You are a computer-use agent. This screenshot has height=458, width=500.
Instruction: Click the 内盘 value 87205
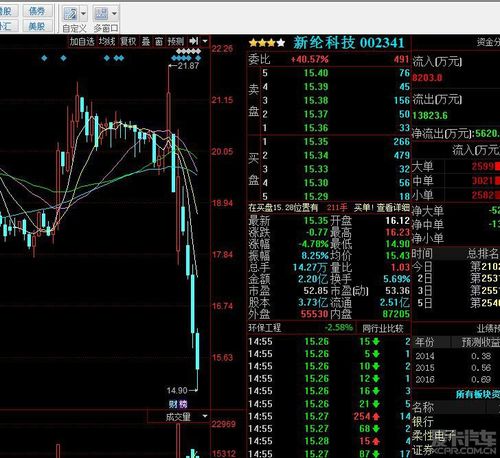pos(396,314)
